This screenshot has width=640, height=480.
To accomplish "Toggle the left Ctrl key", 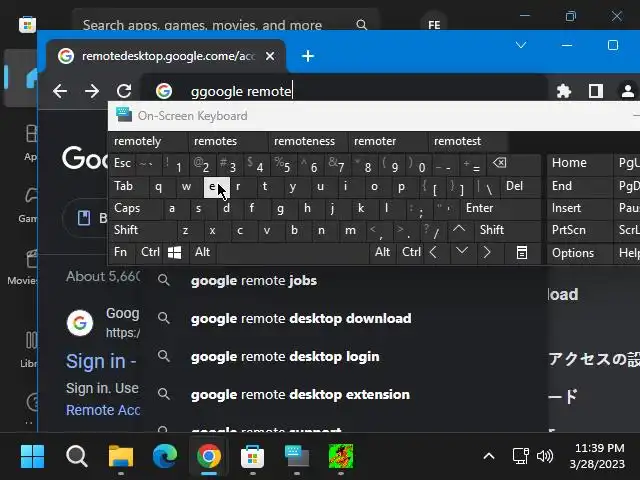I will coord(150,252).
